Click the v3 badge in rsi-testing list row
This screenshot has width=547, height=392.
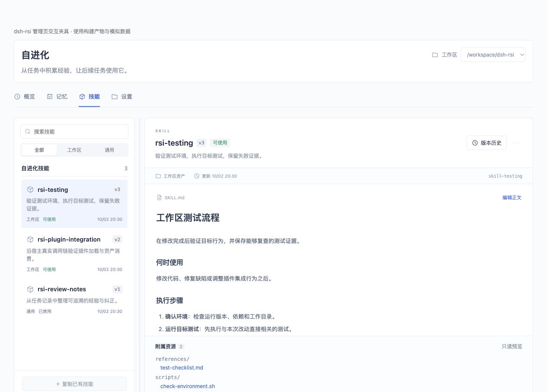coord(117,190)
